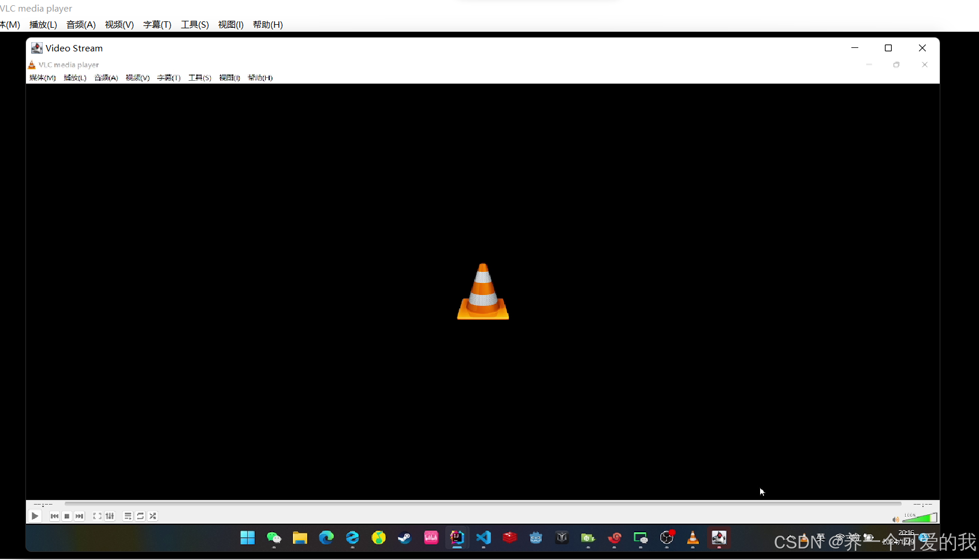Click the large VLC cone in the video area

[483, 291]
